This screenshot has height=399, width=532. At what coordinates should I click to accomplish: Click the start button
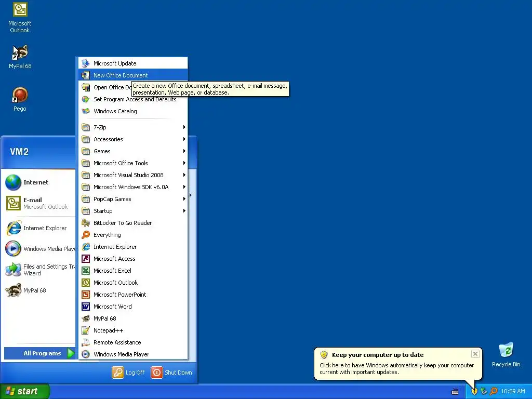(x=25, y=391)
